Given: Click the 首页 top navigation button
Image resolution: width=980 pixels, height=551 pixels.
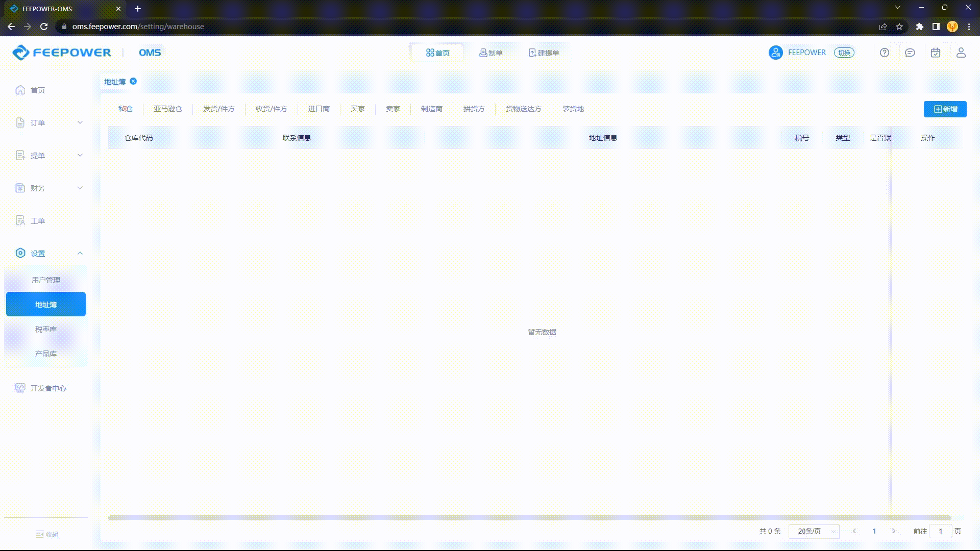Looking at the screenshot, I should 438,53.
